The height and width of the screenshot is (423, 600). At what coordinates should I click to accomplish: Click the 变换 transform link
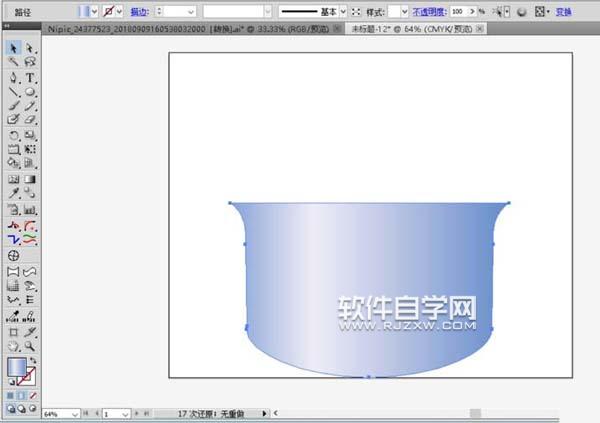[563, 12]
